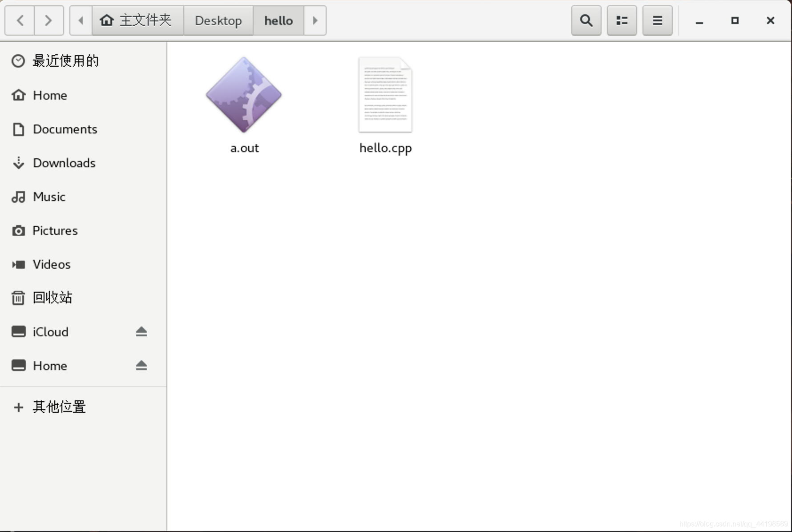This screenshot has height=532, width=792.
Task: Open the search magnifier button
Action: tap(586, 20)
